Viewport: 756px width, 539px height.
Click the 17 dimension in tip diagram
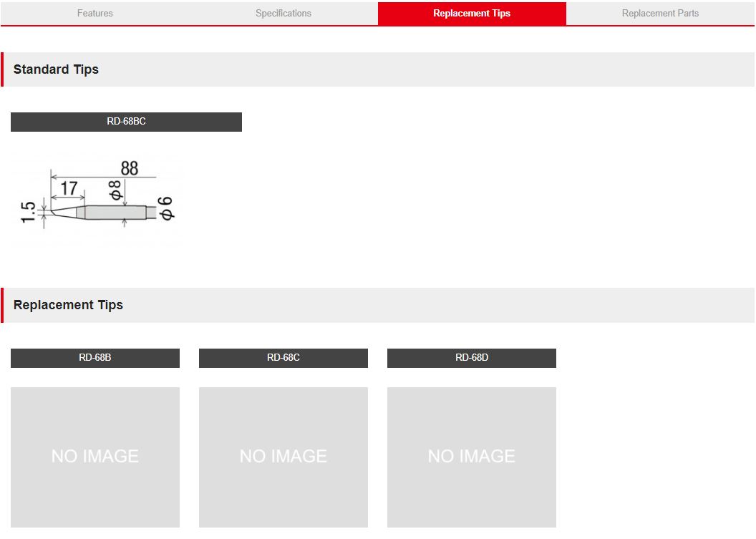[69, 189]
